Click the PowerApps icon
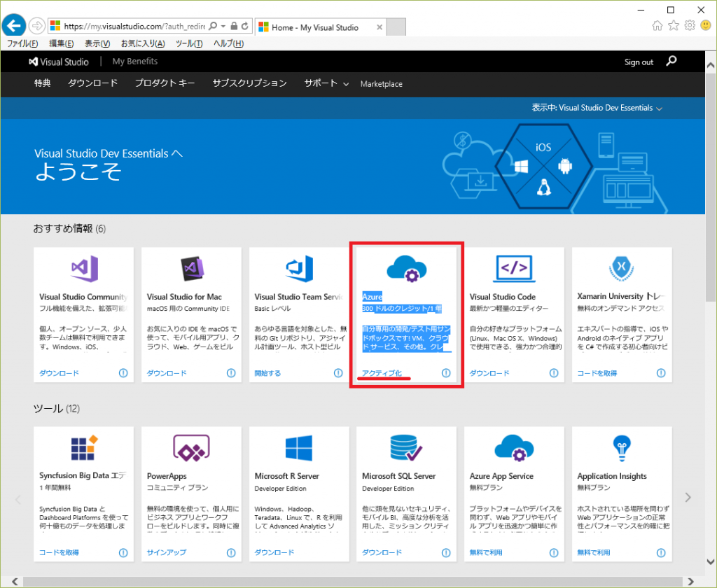 click(x=192, y=447)
